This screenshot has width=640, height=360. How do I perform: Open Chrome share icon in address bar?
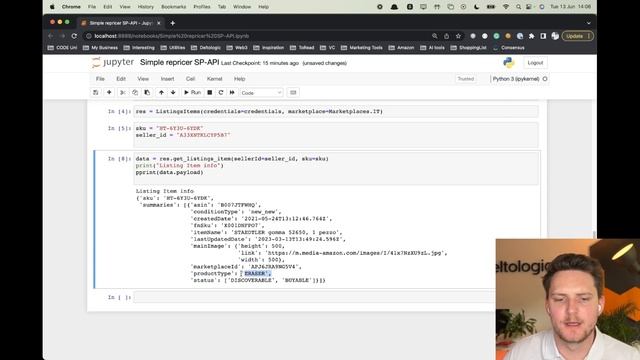tap(447, 36)
